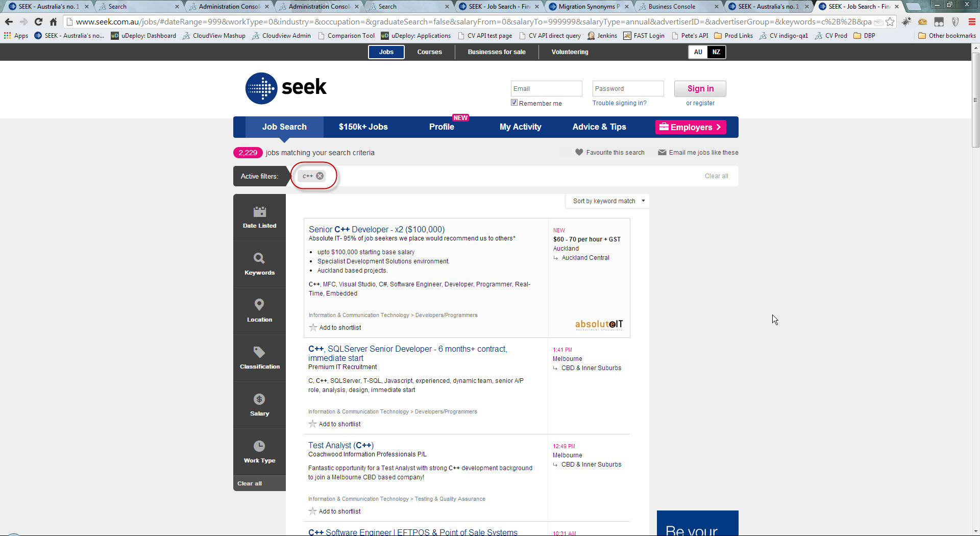Open the Jenkins bookmark
980x536 pixels.
[x=602, y=36]
